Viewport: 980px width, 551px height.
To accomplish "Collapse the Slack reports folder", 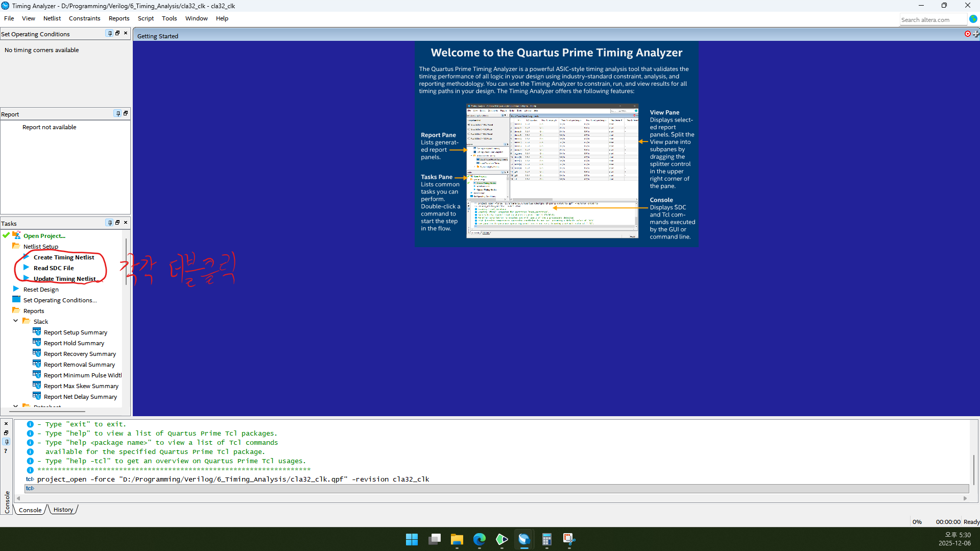I will (15, 321).
